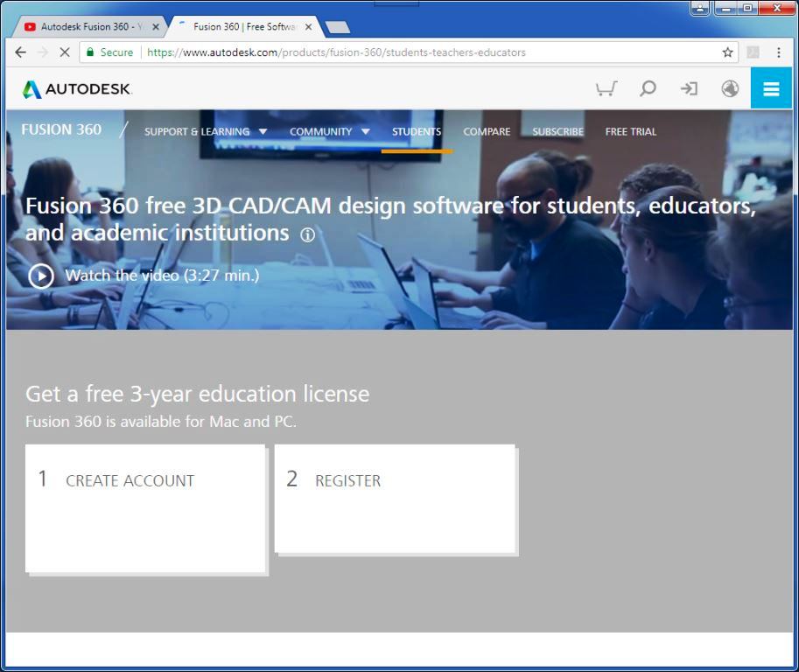Click the Get a free 3-year education license heading
Screen dimensions: 799x672
(x=197, y=394)
